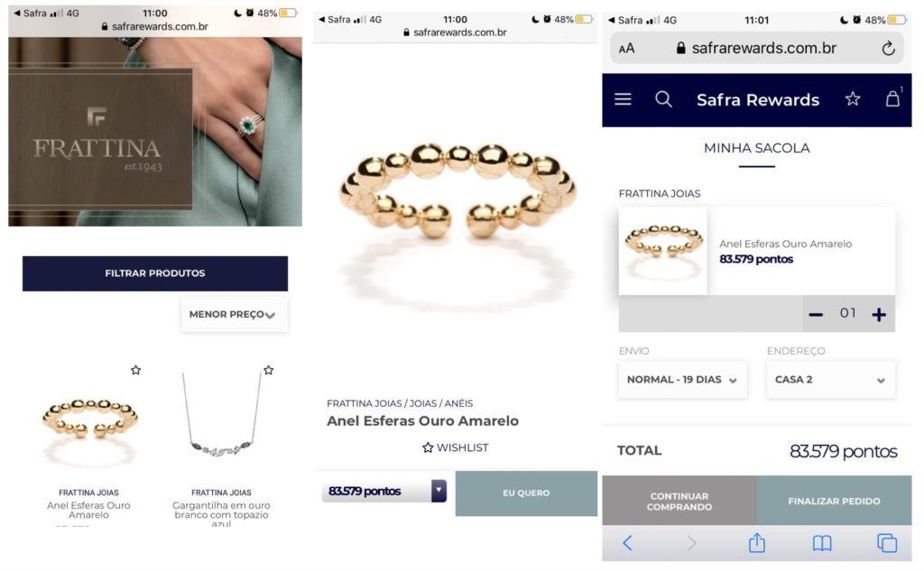Screen dimensions: 924x572
Task: Toggle WISHLIST on product page
Action: coord(456,447)
